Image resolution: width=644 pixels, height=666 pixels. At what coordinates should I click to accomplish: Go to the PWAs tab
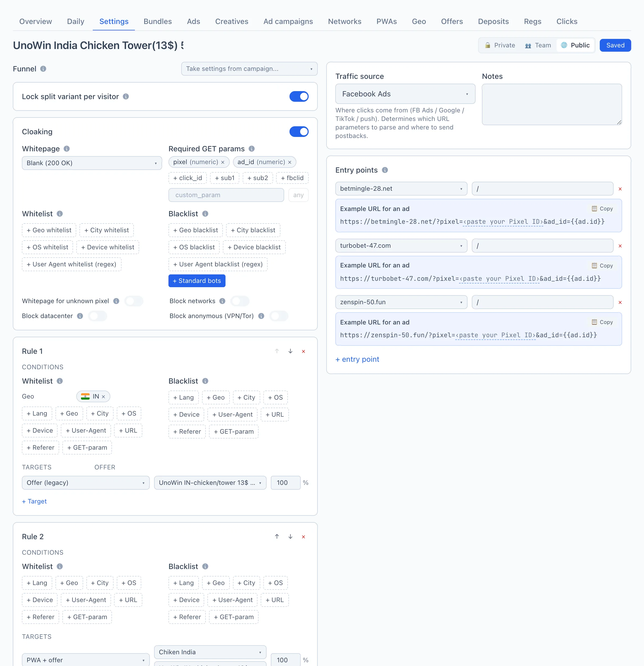[x=387, y=21]
